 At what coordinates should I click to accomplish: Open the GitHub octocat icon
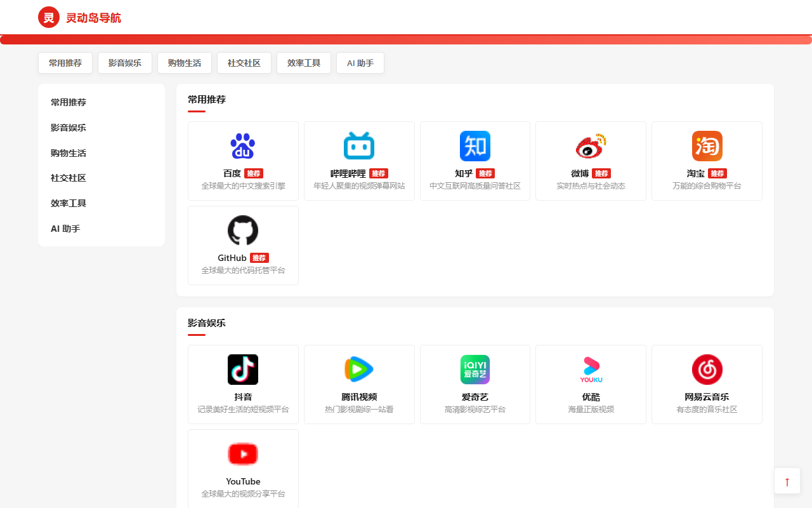pos(243,231)
